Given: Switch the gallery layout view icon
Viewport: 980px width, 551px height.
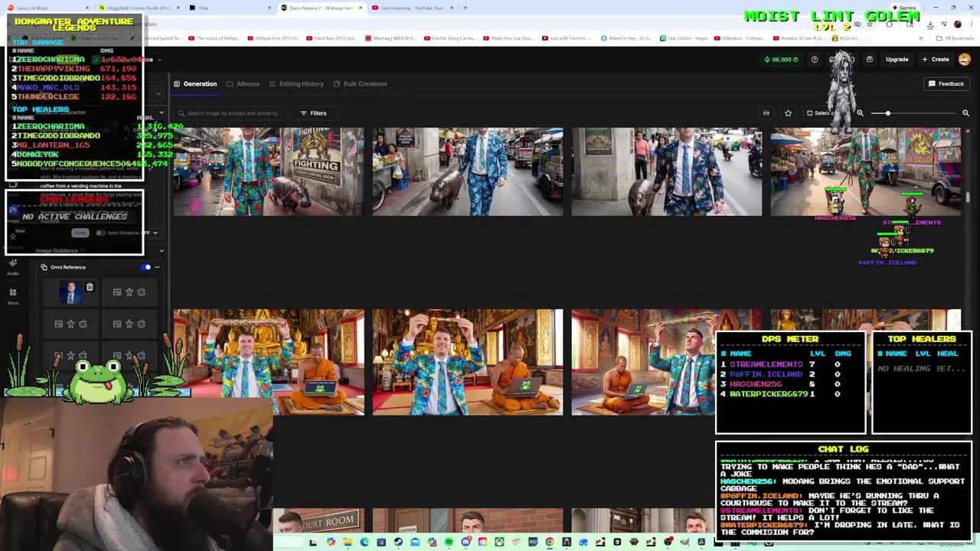Looking at the screenshot, I should pos(766,113).
